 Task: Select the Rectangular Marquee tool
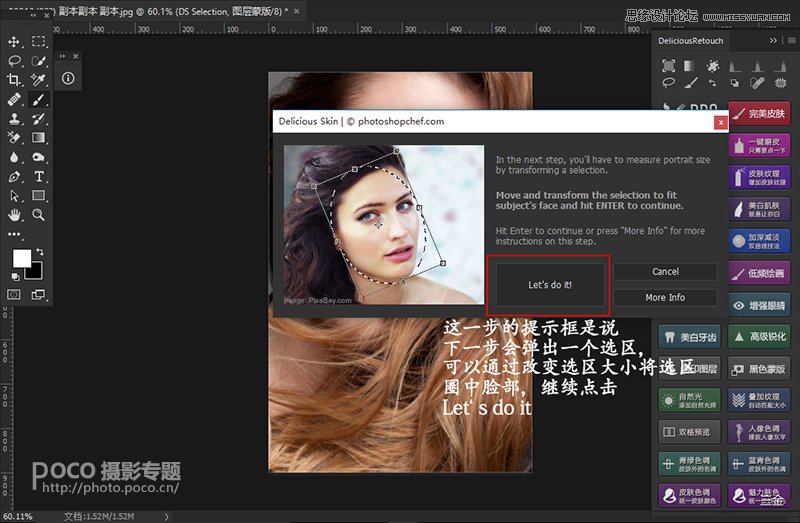38,41
